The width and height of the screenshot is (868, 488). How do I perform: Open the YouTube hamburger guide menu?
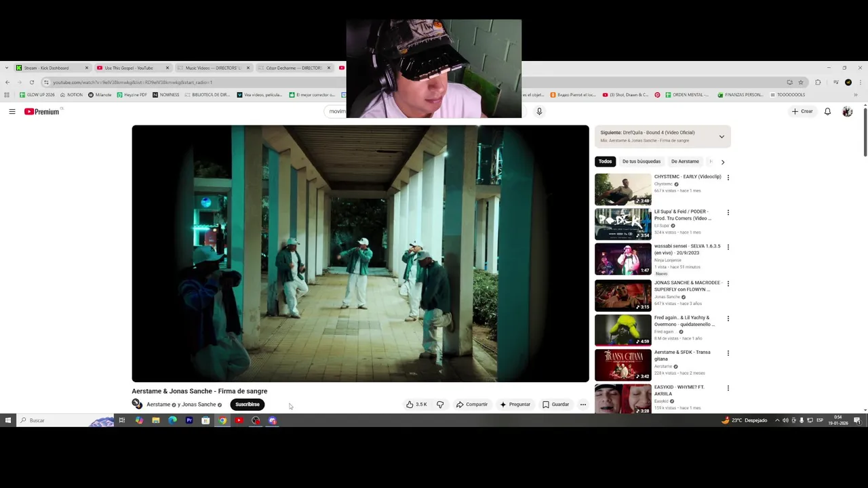point(12,112)
